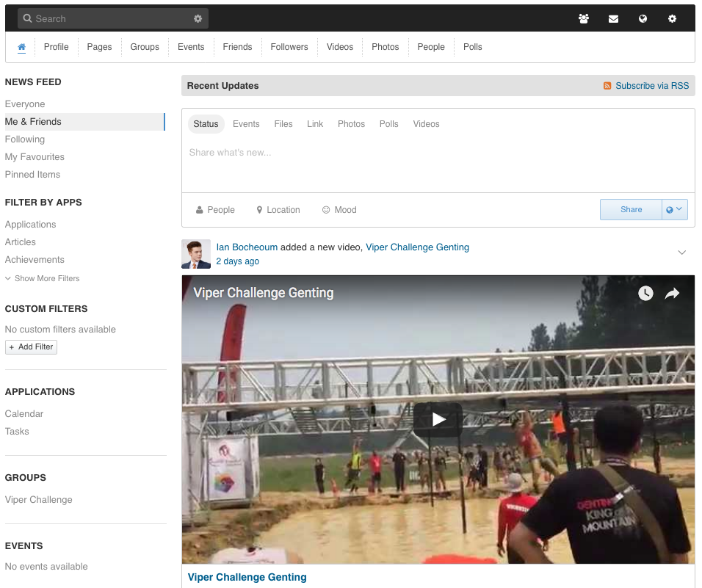Expand Show More Filters

(44, 278)
